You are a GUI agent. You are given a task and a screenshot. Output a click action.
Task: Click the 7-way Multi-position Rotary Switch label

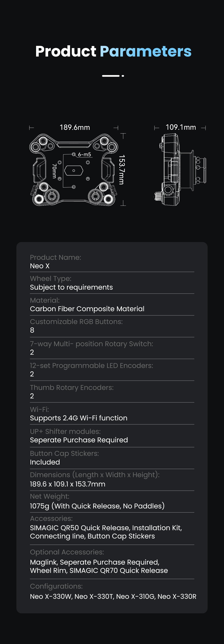pos(91,344)
